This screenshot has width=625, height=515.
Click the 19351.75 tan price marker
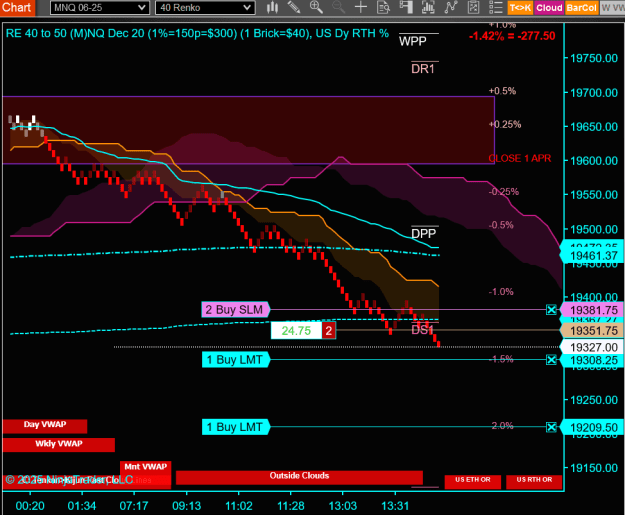pyautogui.click(x=593, y=330)
